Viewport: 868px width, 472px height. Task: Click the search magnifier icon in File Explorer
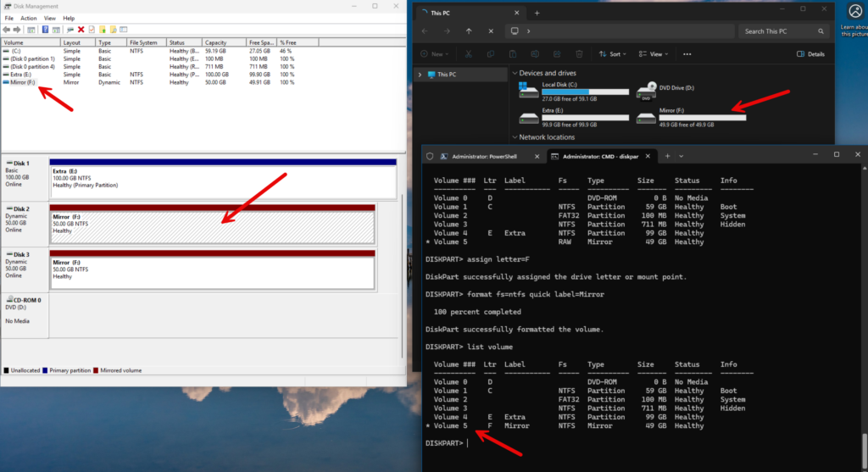[x=821, y=31]
